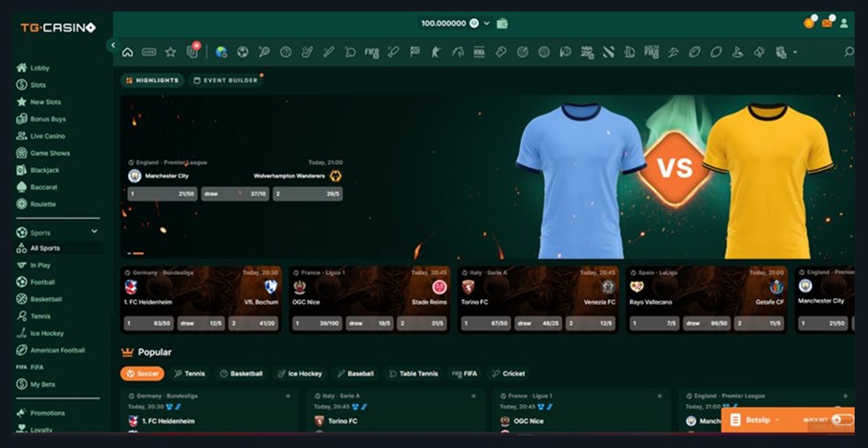Expand the Betslip panel
The height and width of the screenshot is (448, 868).
(755, 419)
